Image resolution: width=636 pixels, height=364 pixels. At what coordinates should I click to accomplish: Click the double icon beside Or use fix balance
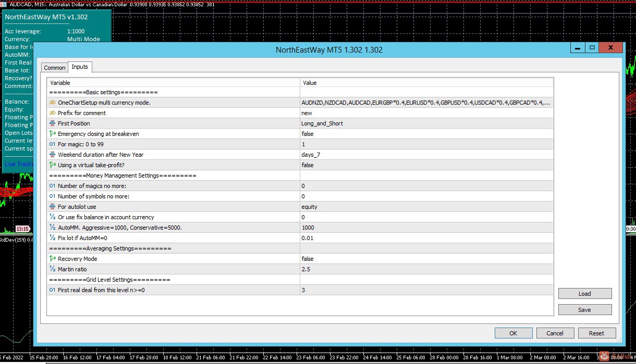52,217
